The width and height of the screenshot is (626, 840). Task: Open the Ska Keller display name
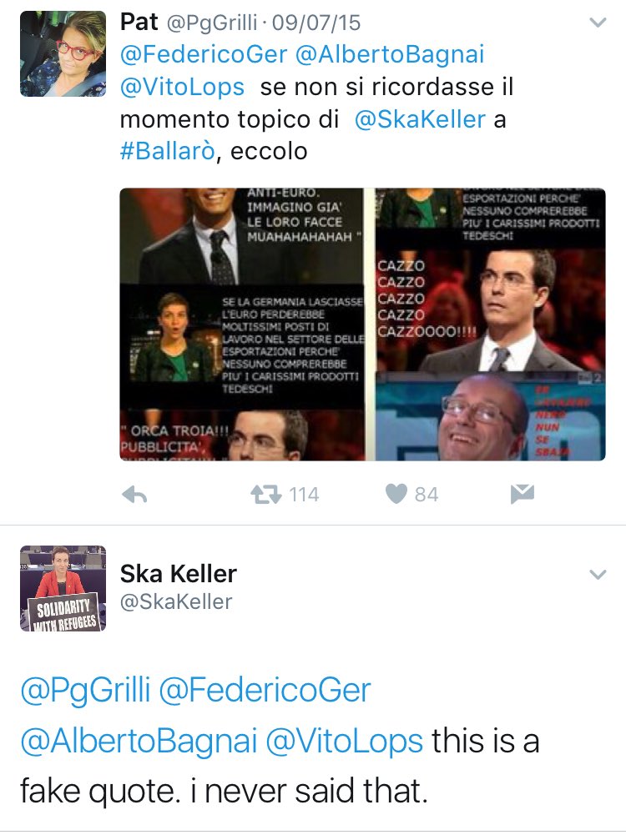[x=179, y=574]
